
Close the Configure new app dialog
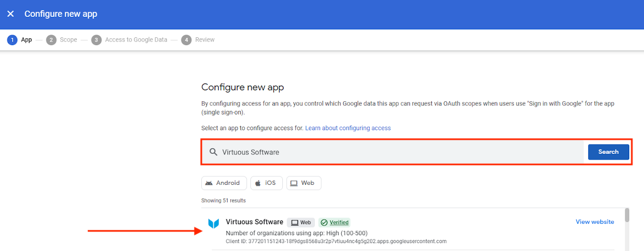pos(11,14)
